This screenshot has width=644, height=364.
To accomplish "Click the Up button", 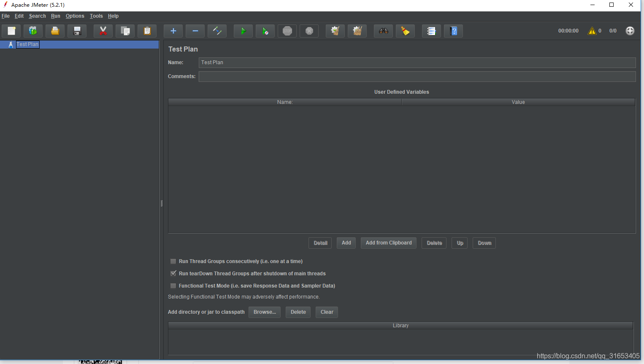I will (x=460, y=243).
